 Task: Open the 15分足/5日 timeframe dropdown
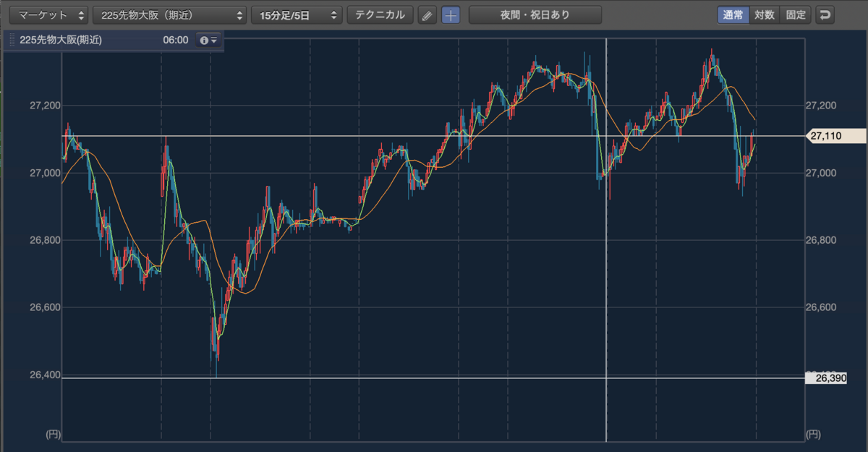(297, 15)
